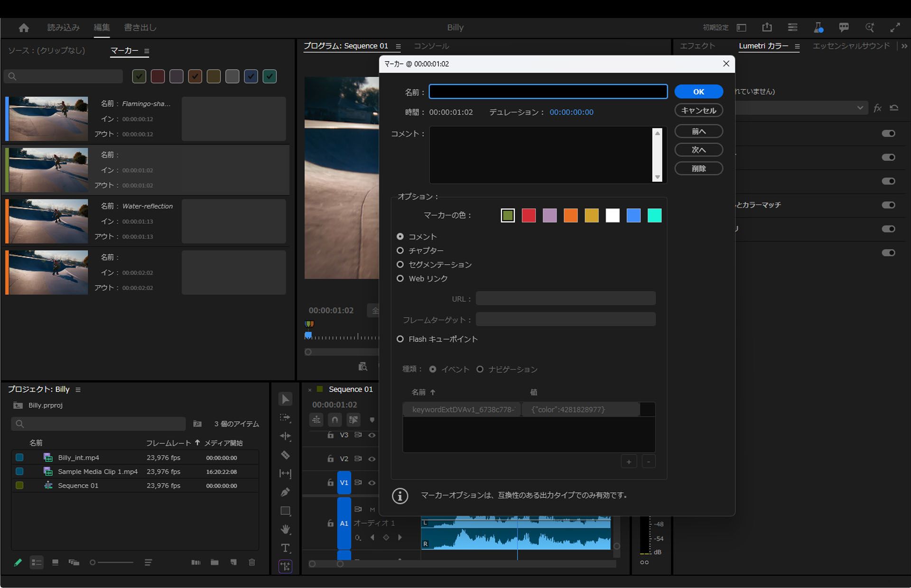The image size is (911, 588).
Task: Select the Type tool
Action: pos(285,548)
